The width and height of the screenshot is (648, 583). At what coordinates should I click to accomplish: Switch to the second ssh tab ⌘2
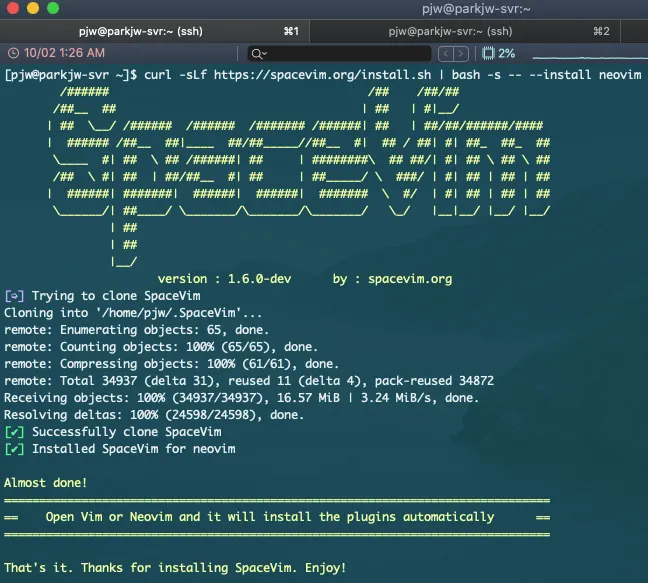(x=465, y=31)
